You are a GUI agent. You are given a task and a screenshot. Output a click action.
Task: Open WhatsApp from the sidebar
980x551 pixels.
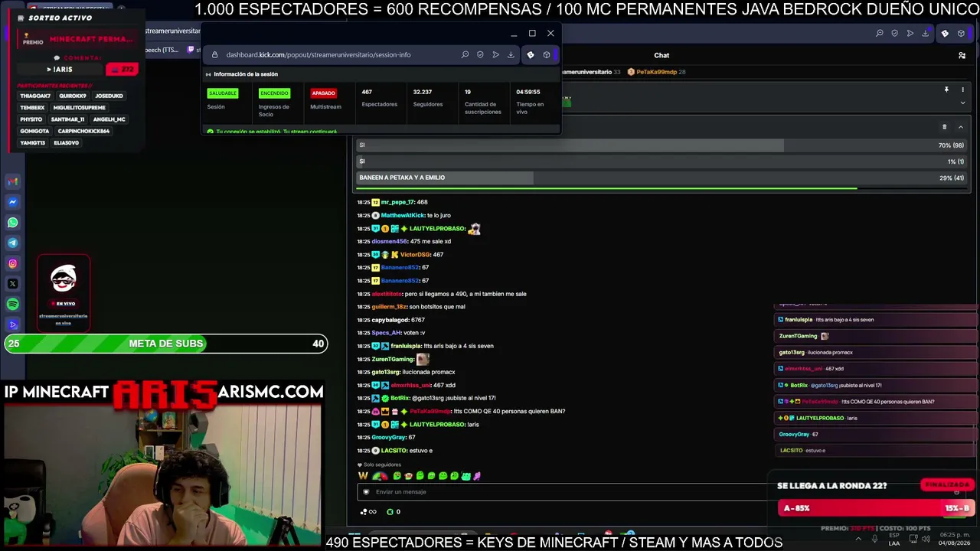12,223
